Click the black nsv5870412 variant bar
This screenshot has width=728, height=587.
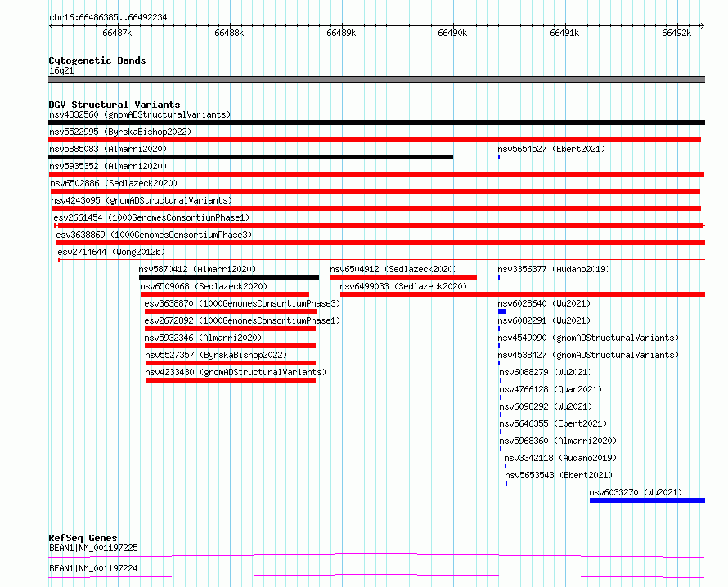(x=229, y=277)
